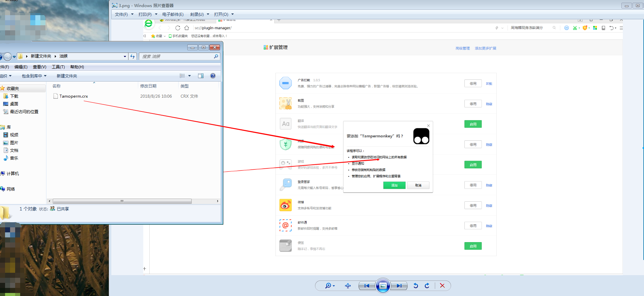
Task: Go to next picture in Photo Viewer
Action: point(399,286)
